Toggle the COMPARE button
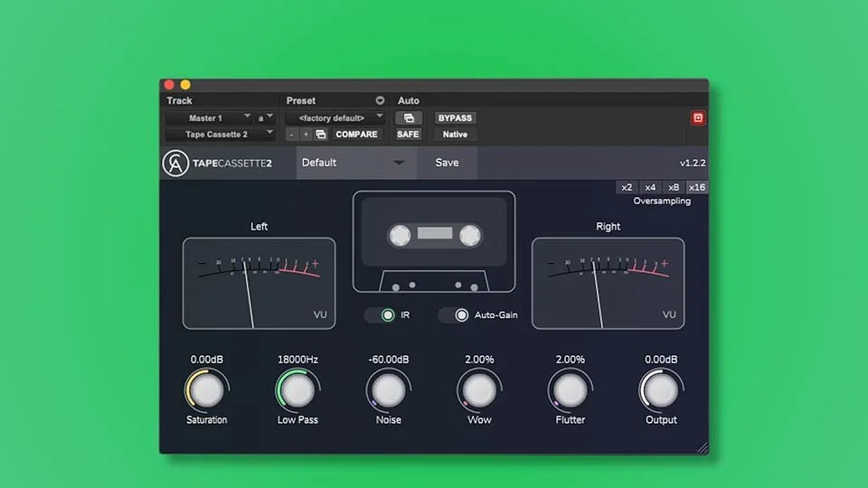Viewport: 868px width, 488px height. (356, 135)
